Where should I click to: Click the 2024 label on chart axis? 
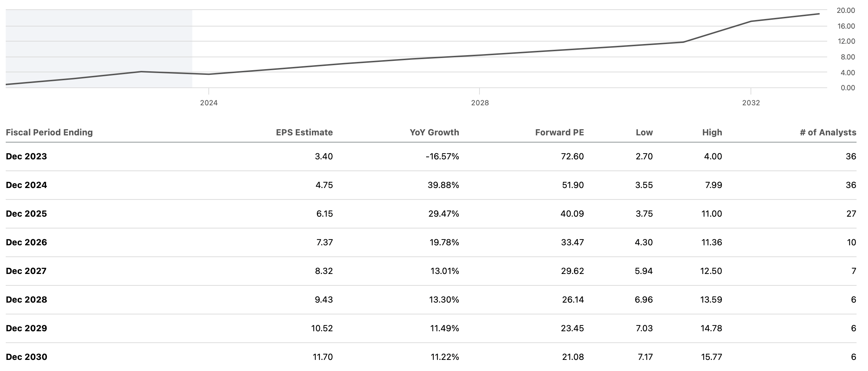tap(209, 103)
